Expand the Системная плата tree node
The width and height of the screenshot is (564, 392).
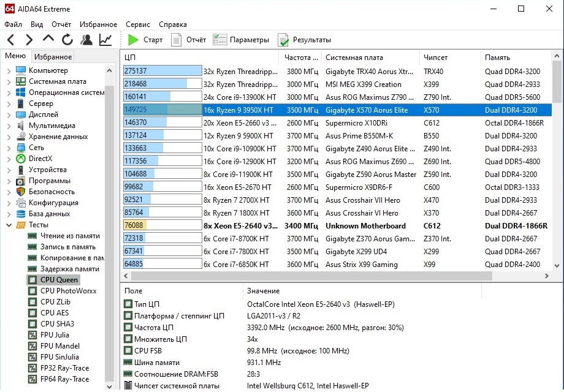pos(9,82)
